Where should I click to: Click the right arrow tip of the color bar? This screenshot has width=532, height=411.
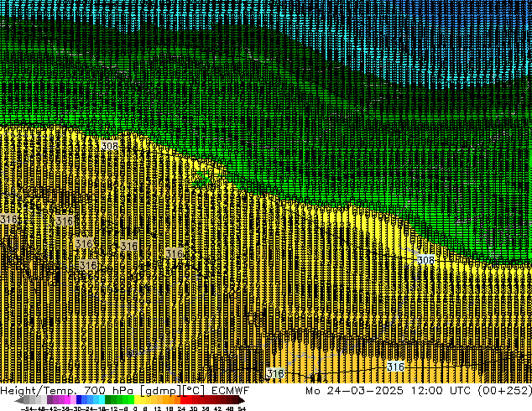243,401
